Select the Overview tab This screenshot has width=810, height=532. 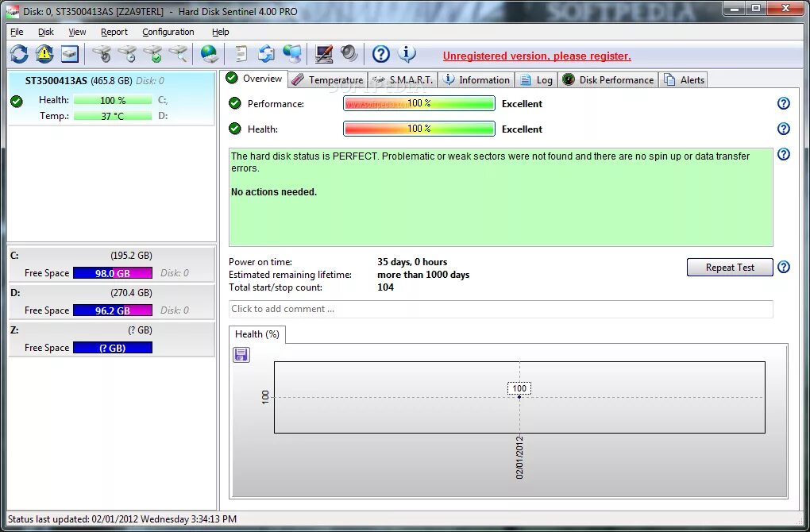pos(255,79)
